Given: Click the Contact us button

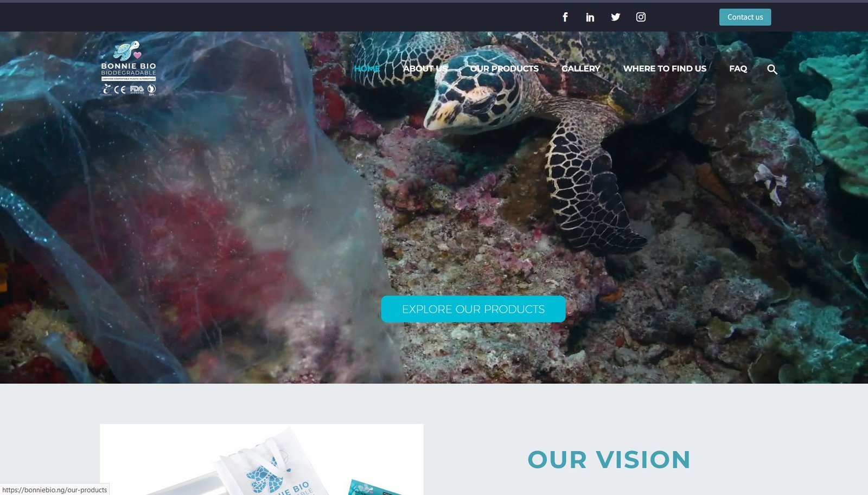Looking at the screenshot, I should click(x=745, y=17).
